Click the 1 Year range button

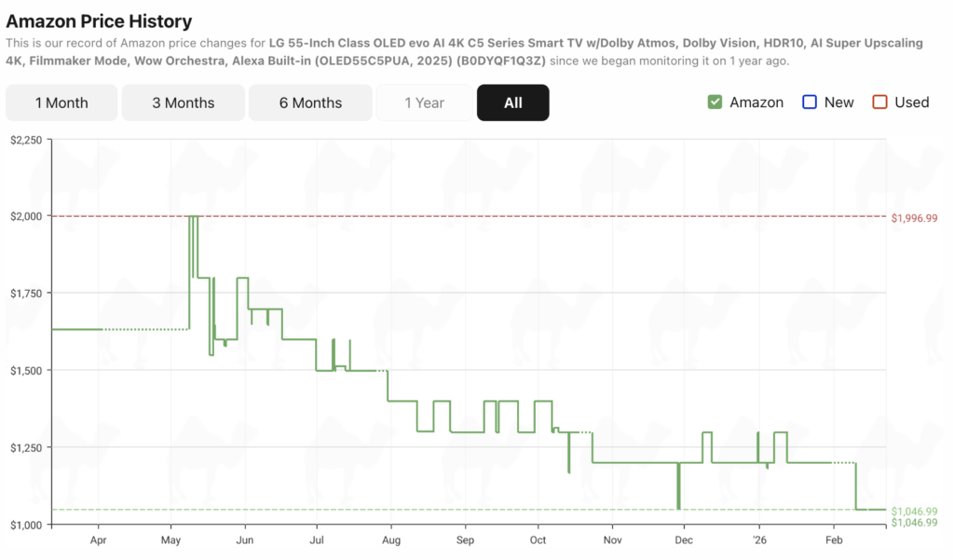(x=424, y=102)
